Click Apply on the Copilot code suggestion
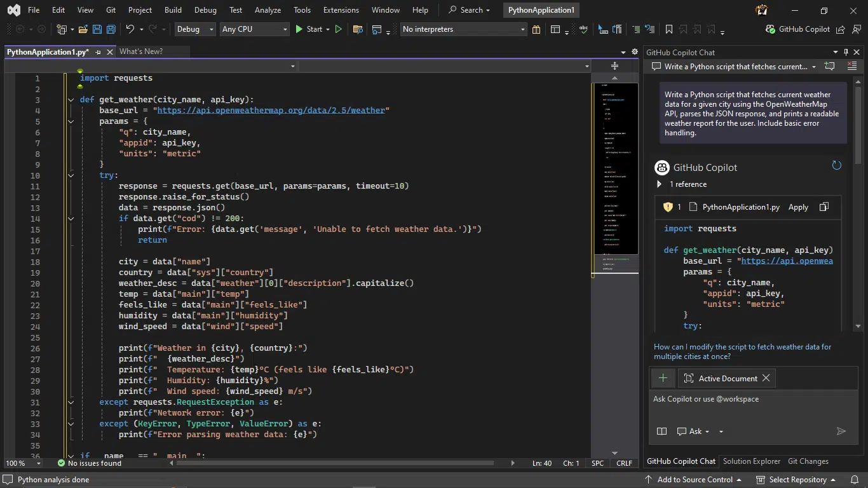Screen dimensions: 868x488 [x=798, y=207]
